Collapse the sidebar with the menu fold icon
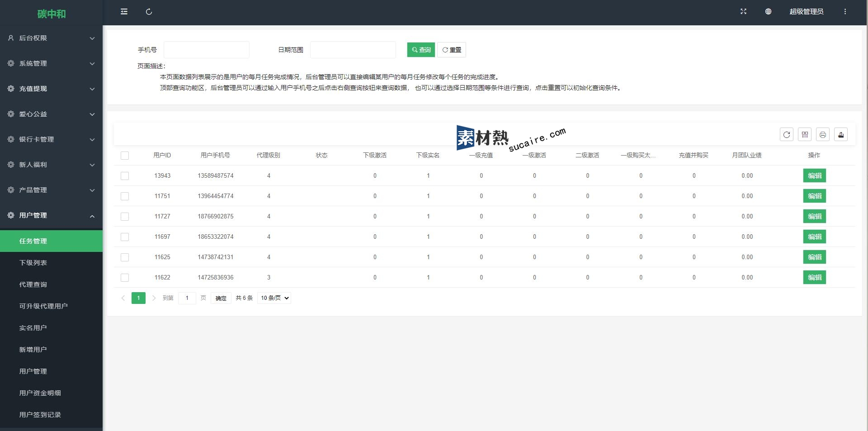 click(124, 12)
